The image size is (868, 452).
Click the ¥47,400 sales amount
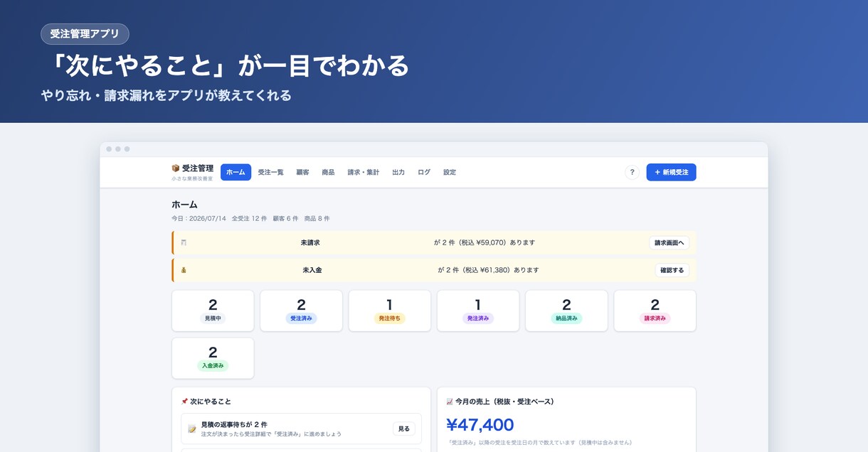(x=480, y=425)
